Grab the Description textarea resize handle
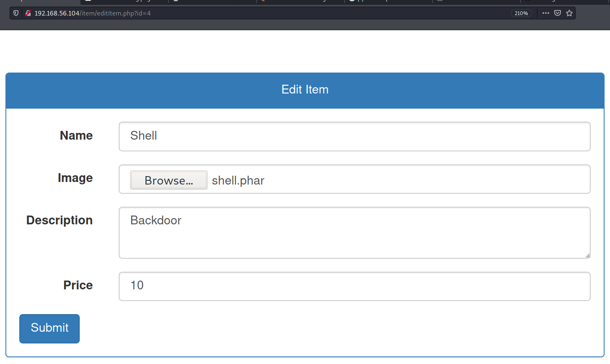This screenshot has width=610, height=364. tap(587, 255)
